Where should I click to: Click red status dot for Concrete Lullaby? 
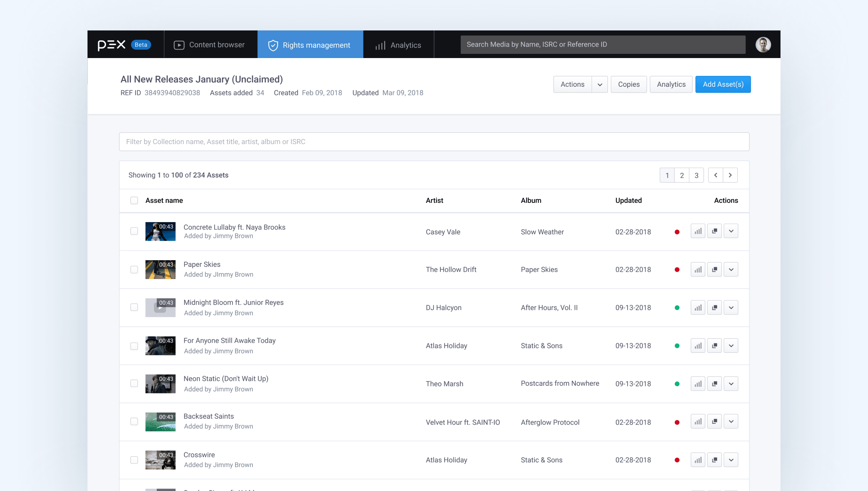[x=677, y=232]
